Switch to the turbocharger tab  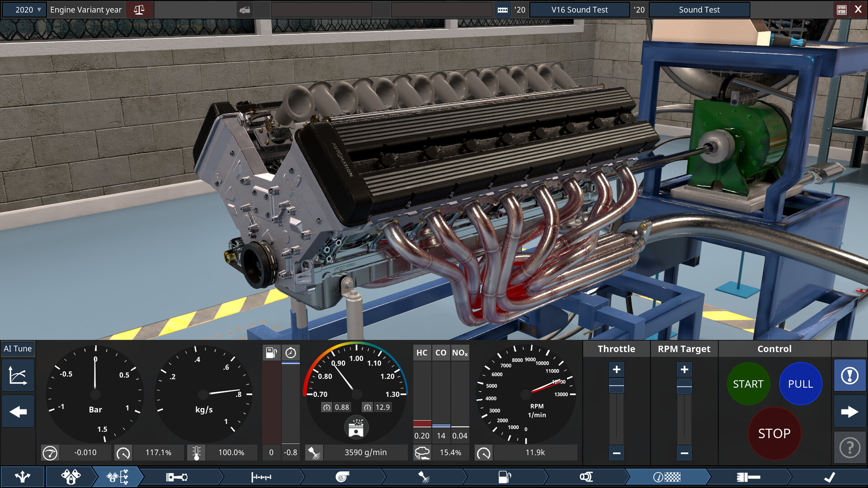pos(342,477)
